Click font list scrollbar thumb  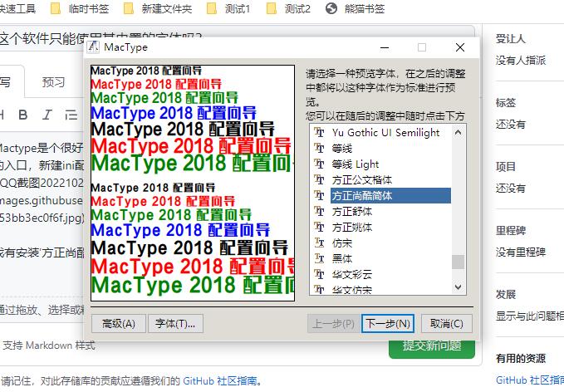coord(458,262)
